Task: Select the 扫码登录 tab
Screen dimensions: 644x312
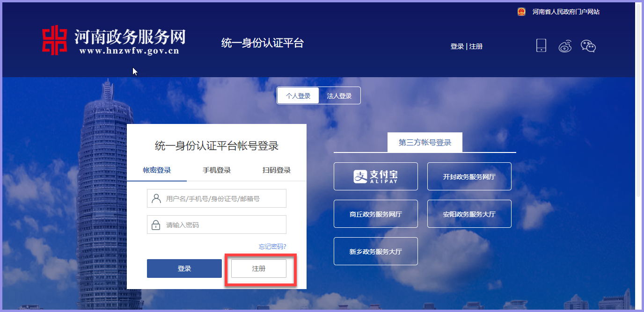Action: (277, 170)
